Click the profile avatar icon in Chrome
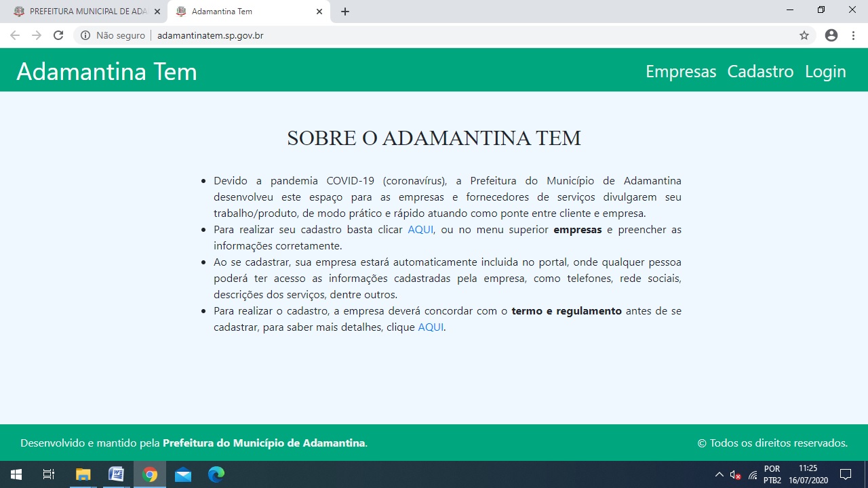This screenshot has width=868, height=488. coord(831,35)
